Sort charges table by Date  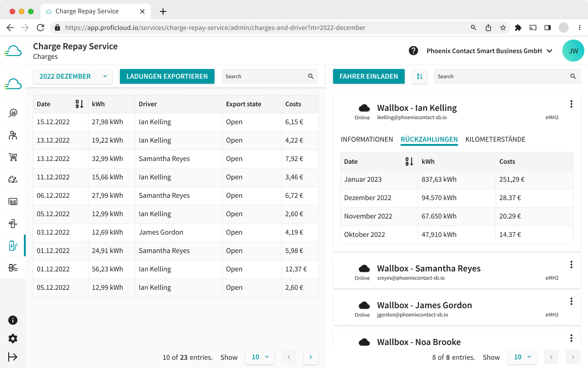coord(79,104)
